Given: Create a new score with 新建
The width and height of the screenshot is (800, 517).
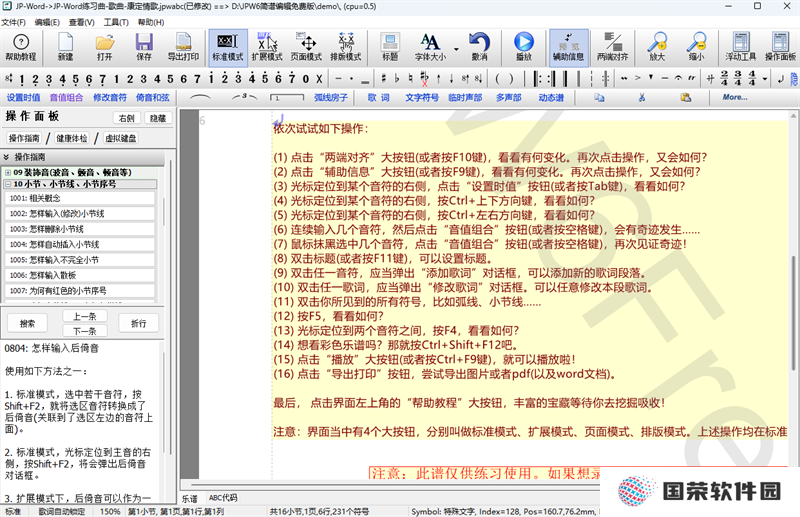Looking at the screenshot, I should pos(65,47).
